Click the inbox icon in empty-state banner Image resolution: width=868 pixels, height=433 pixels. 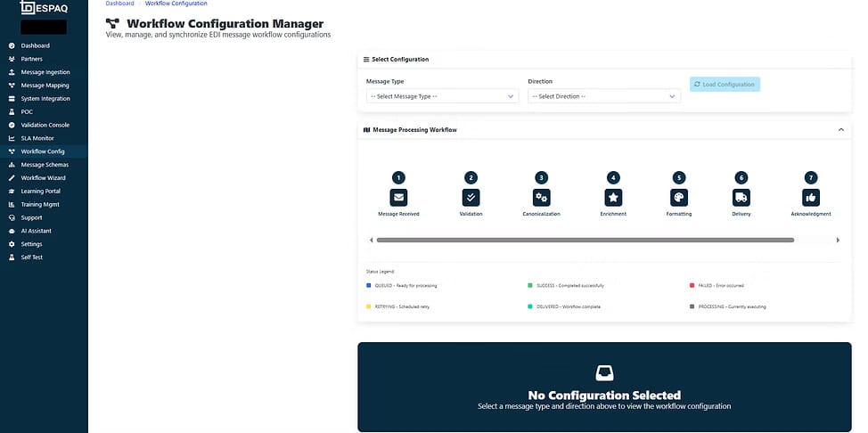(x=604, y=374)
